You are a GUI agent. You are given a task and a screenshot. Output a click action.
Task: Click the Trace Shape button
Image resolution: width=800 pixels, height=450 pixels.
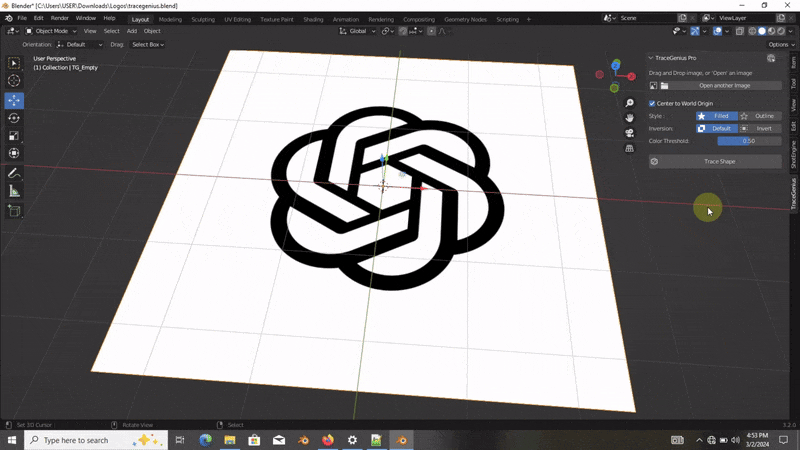click(715, 162)
